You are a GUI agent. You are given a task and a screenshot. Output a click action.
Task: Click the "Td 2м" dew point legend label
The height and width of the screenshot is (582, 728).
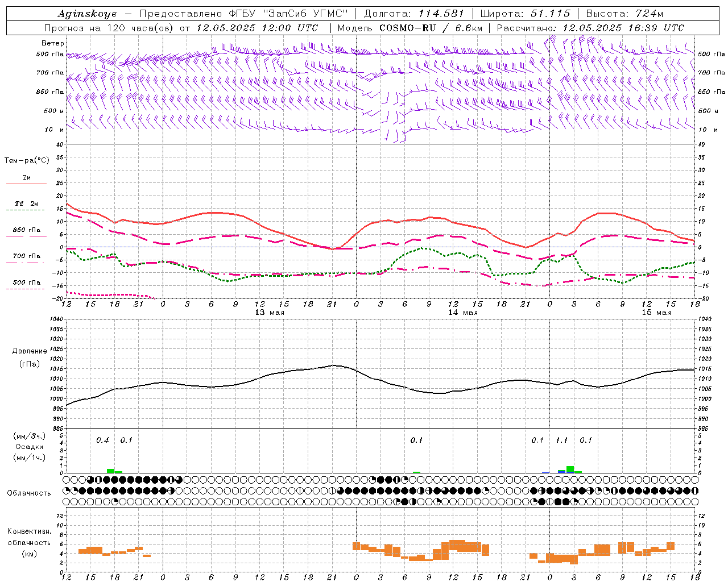point(27,203)
